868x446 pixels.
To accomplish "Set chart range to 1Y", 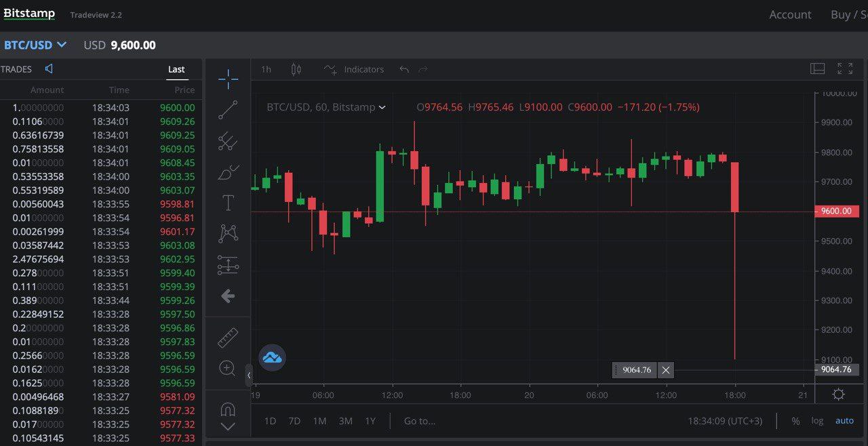I will pyautogui.click(x=370, y=421).
